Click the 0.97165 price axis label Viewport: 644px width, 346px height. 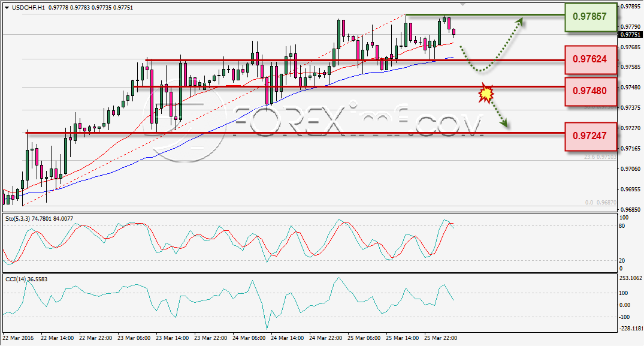click(630, 148)
